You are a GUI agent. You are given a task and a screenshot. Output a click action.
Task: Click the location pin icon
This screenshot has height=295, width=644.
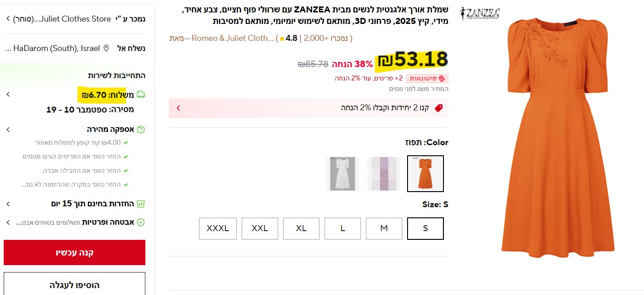[x=106, y=48]
